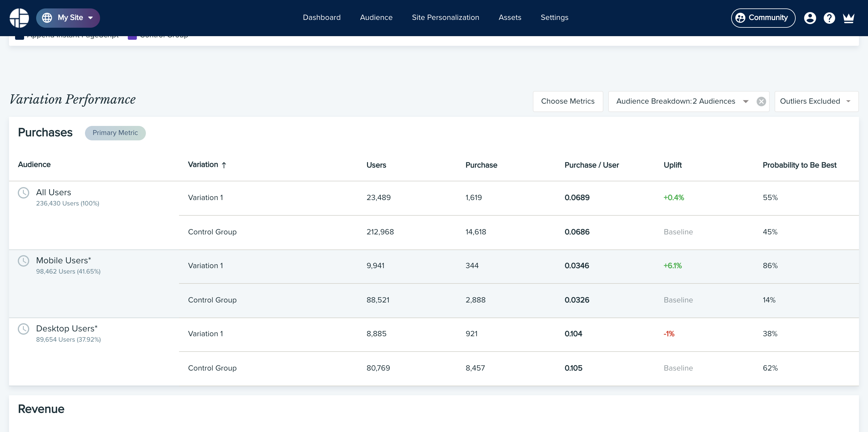Open the Site Personalization menu
Image resolution: width=868 pixels, height=432 pixels.
click(x=445, y=17)
